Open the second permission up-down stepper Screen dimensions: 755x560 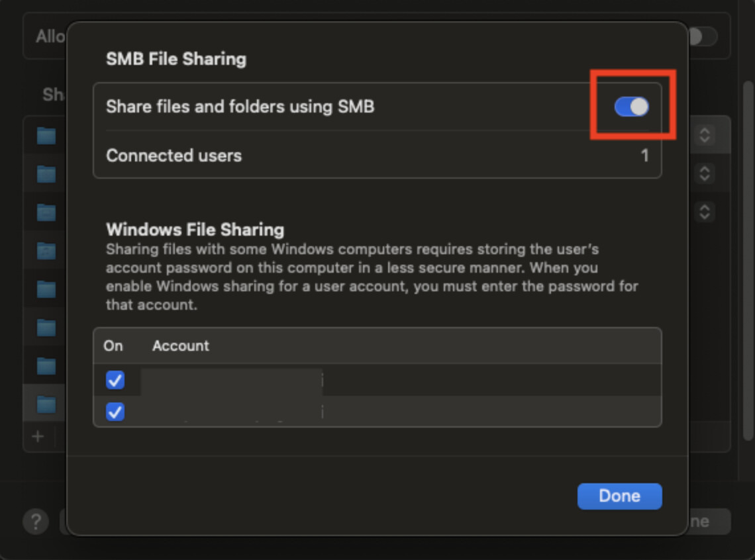(705, 173)
